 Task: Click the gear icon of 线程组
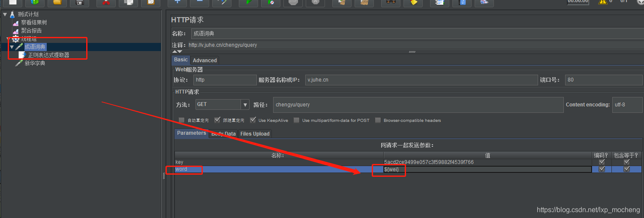[x=16, y=39]
